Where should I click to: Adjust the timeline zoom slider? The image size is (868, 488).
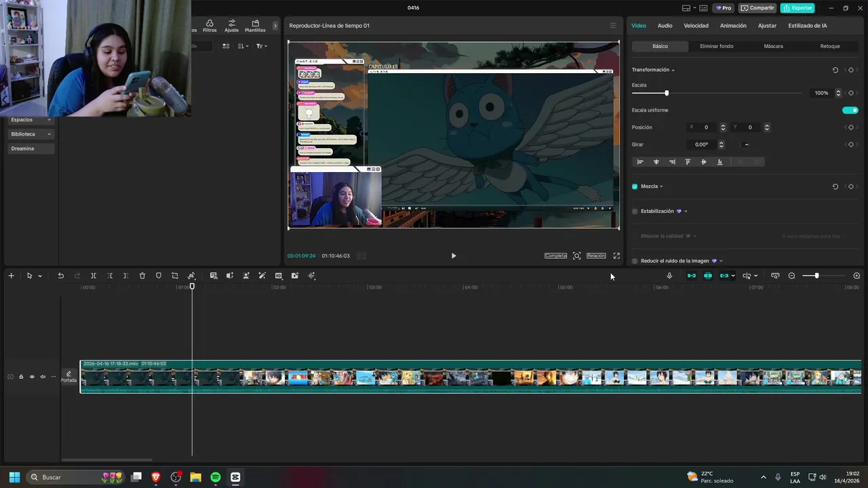(816, 276)
